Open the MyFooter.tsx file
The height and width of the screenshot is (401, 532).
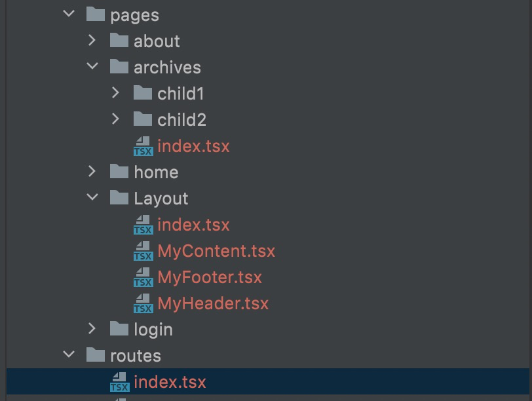(210, 277)
